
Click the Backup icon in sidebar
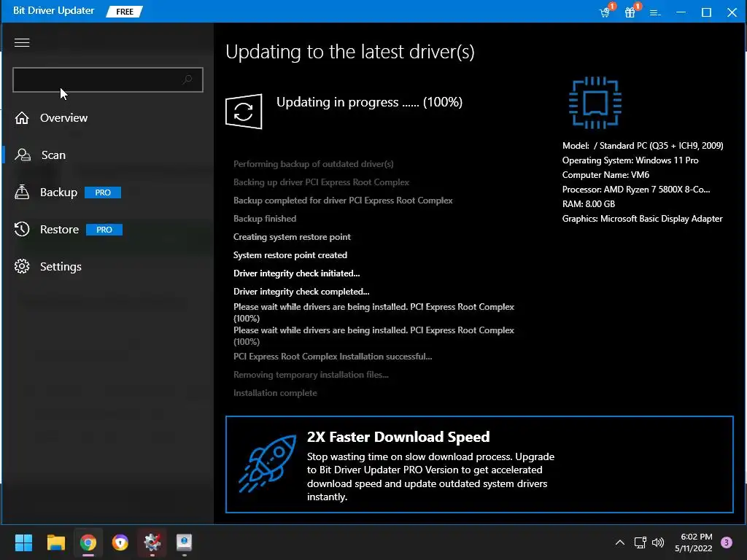(22, 192)
